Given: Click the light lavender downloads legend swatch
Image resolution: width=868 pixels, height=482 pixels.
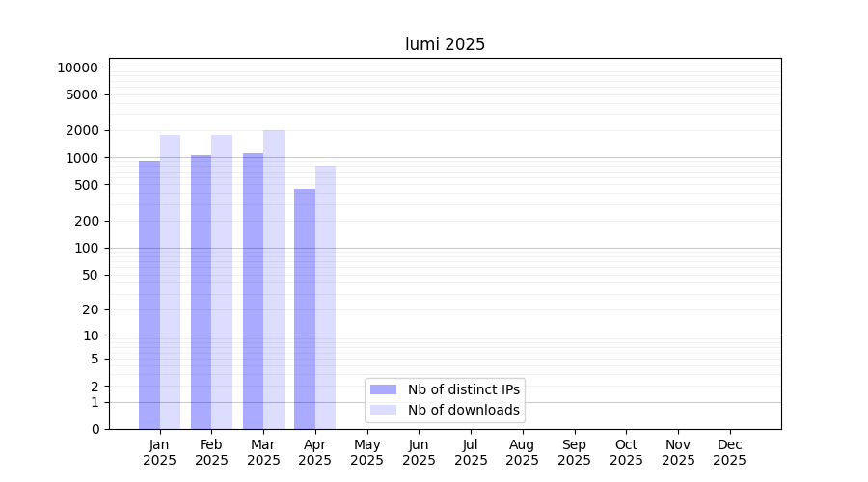Looking at the screenshot, I should (383, 410).
